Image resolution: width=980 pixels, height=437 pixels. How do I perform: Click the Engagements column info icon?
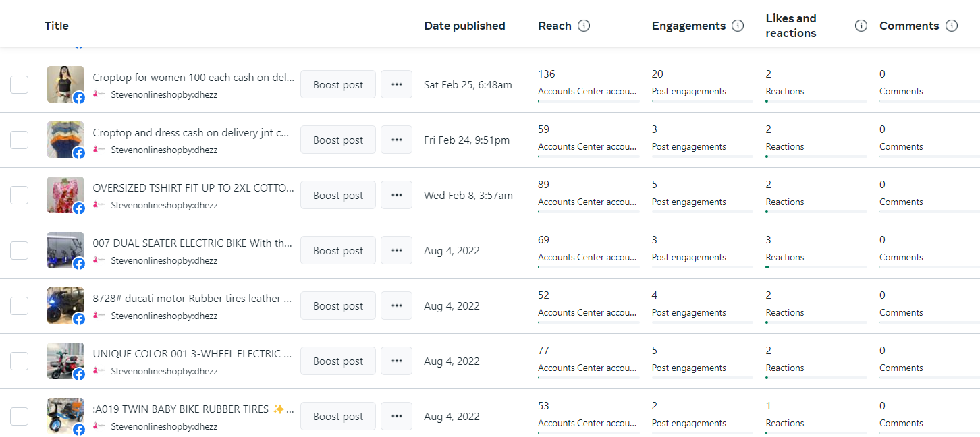click(x=738, y=26)
